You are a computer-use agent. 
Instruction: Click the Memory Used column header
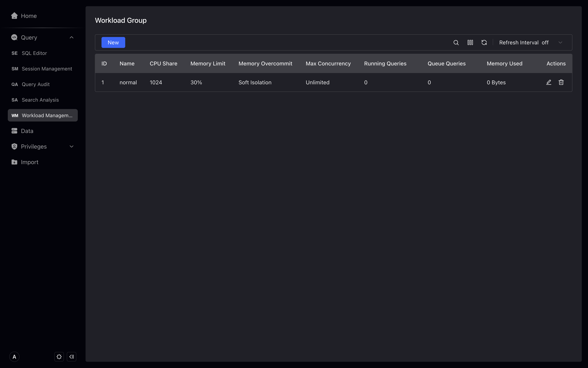click(x=505, y=63)
